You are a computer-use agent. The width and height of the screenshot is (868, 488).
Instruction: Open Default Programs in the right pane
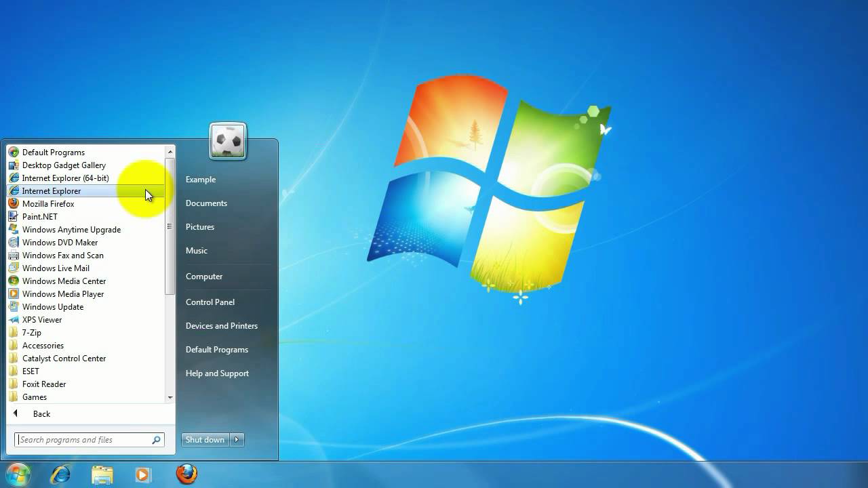click(217, 350)
